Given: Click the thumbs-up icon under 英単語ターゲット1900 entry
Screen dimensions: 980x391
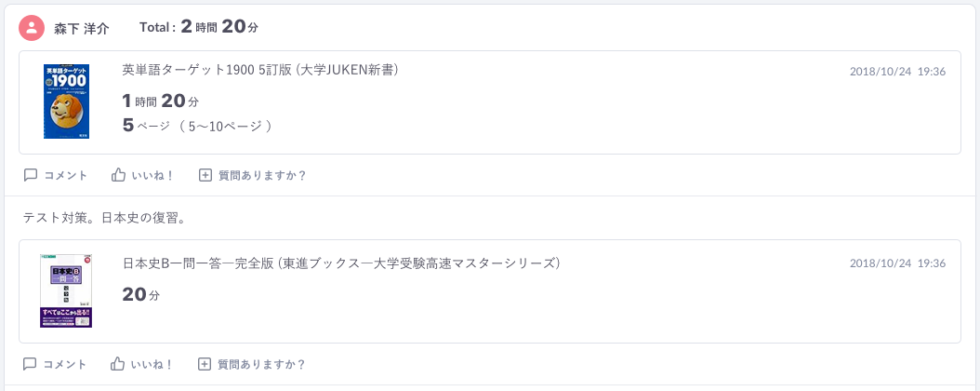Looking at the screenshot, I should [118, 175].
